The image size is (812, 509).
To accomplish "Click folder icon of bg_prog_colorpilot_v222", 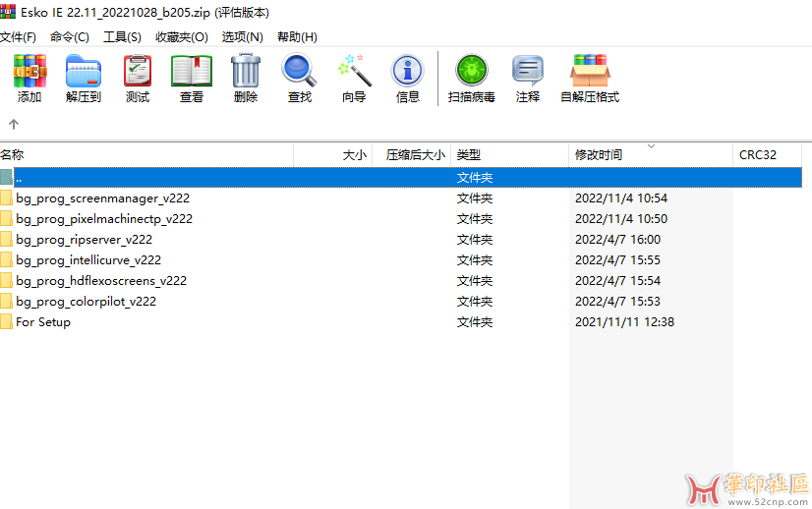I will 6,302.
